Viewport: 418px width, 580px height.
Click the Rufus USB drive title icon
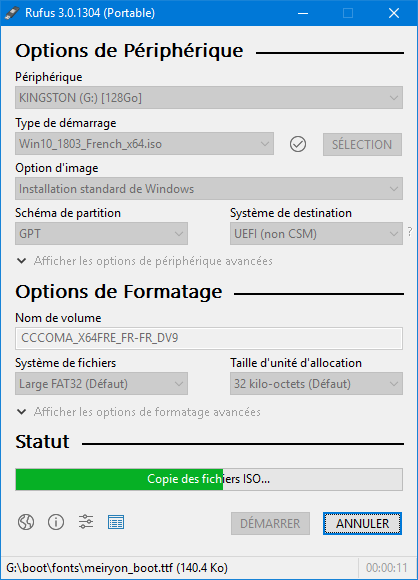[x=12, y=13]
